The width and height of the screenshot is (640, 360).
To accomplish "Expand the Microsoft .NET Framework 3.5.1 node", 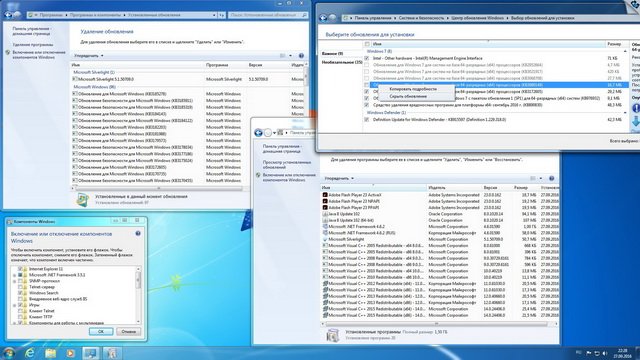I will (x=14, y=276).
